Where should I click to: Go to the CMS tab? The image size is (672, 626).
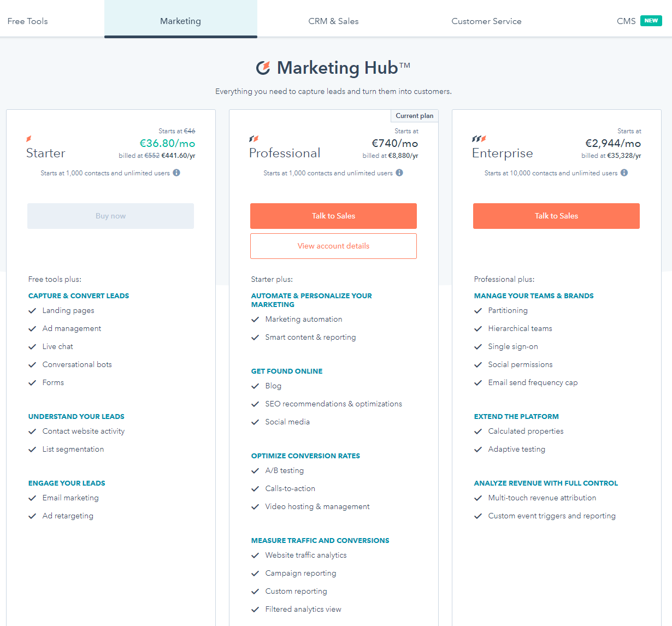tap(626, 21)
